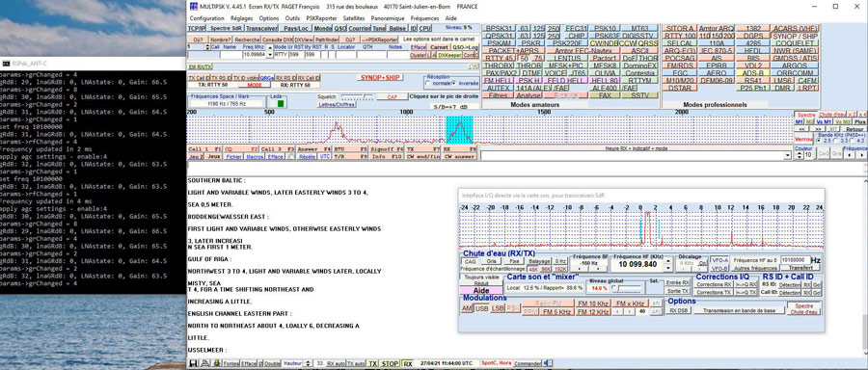
Task: Click the save (floppy disk) icon in bottom bar
Action: (x=193, y=363)
